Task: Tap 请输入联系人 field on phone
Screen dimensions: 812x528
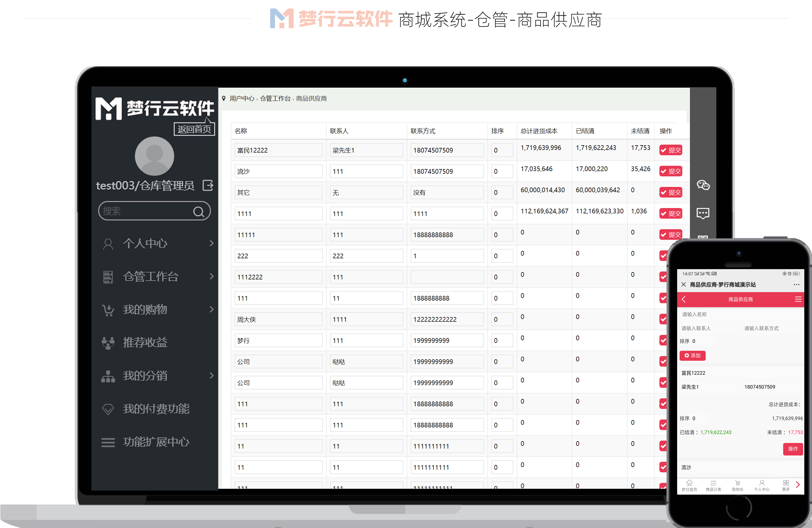Action: (710, 328)
